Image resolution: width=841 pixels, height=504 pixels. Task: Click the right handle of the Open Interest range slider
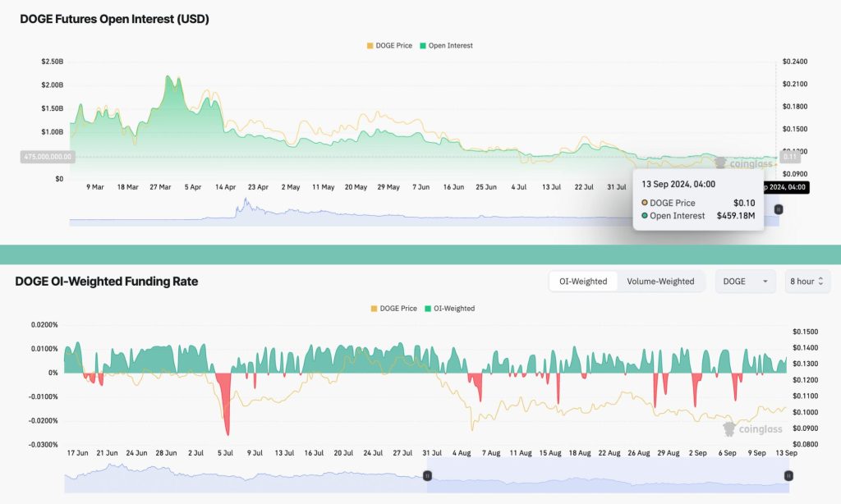(779, 209)
